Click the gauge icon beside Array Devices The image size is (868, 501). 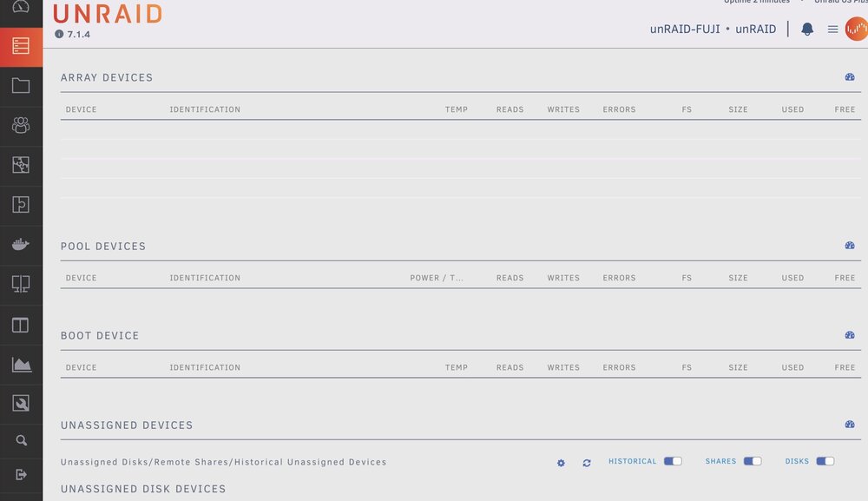850,77
